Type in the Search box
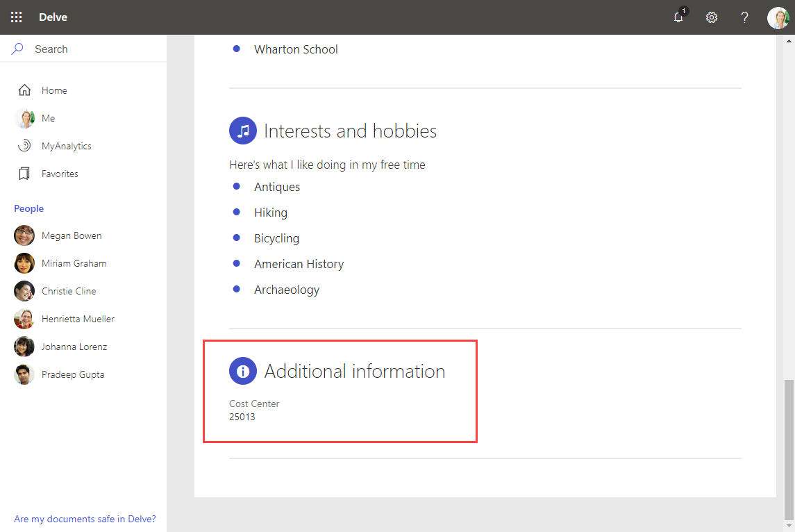The height and width of the screenshot is (532, 795). click(90, 49)
